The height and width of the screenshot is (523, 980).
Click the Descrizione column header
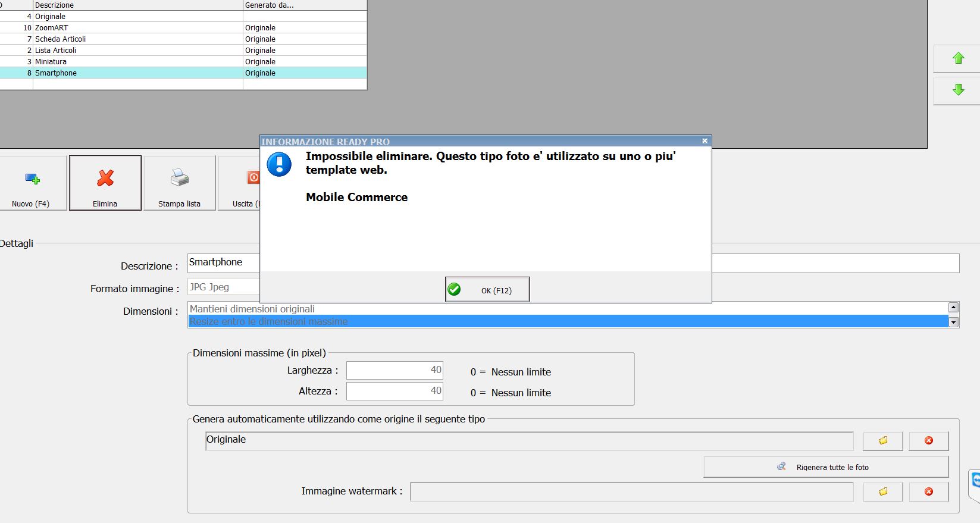pyautogui.click(x=138, y=5)
